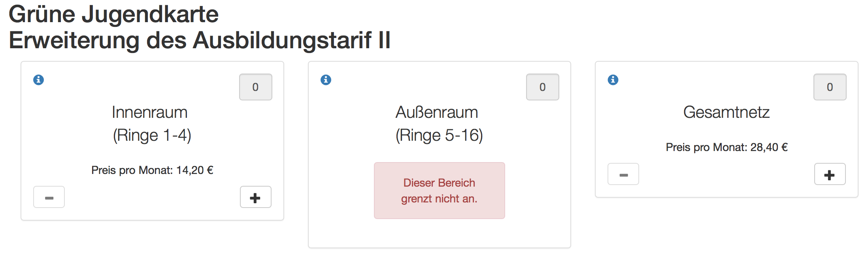
Task: Click the '(Ringe 5-16)' subtitle text
Action: point(439,135)
